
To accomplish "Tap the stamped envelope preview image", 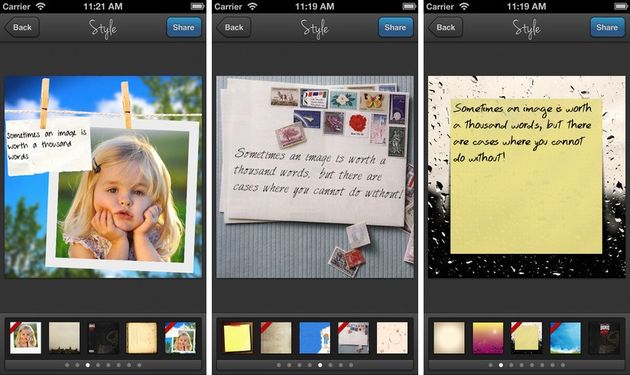I will pyautogui.click(x=315, y=177).
